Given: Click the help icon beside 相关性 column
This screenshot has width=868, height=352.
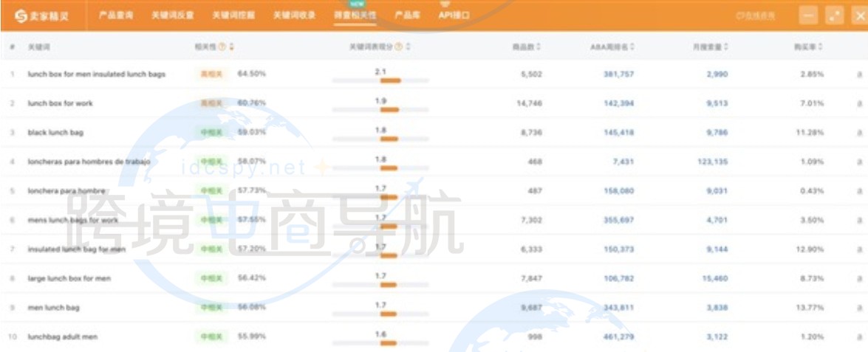Looking at the screenshot, I should tap(222, 47).
